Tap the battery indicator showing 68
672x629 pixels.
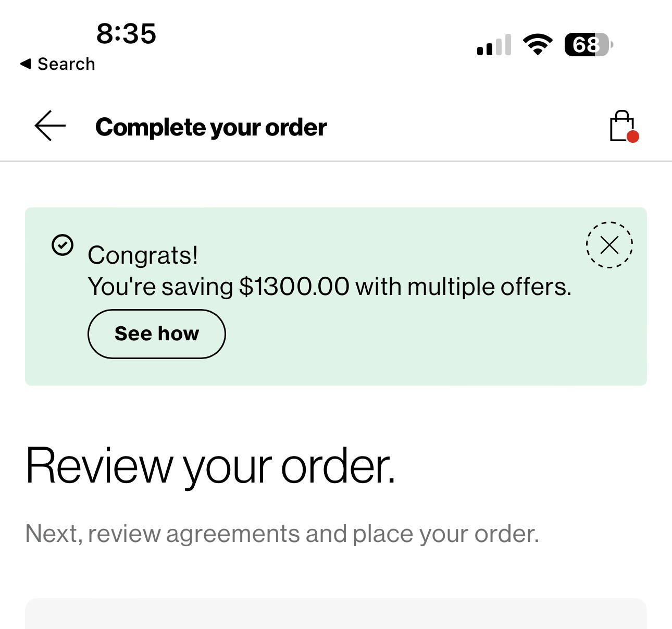pyautogui.click(x=588, y=45)
